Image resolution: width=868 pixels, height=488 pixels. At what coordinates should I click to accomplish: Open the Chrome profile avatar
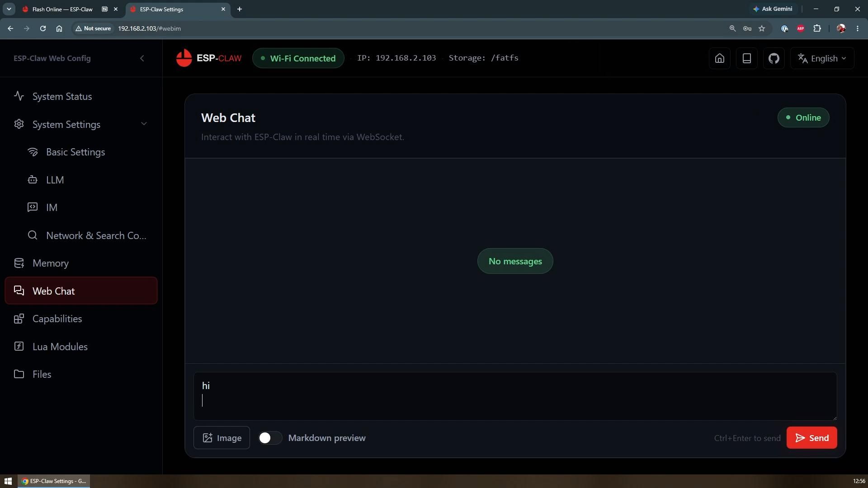tap(841, 28)
